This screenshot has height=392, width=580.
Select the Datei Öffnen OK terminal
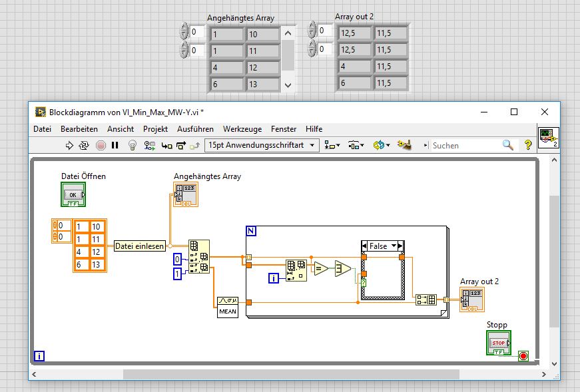tap(74, 195)
